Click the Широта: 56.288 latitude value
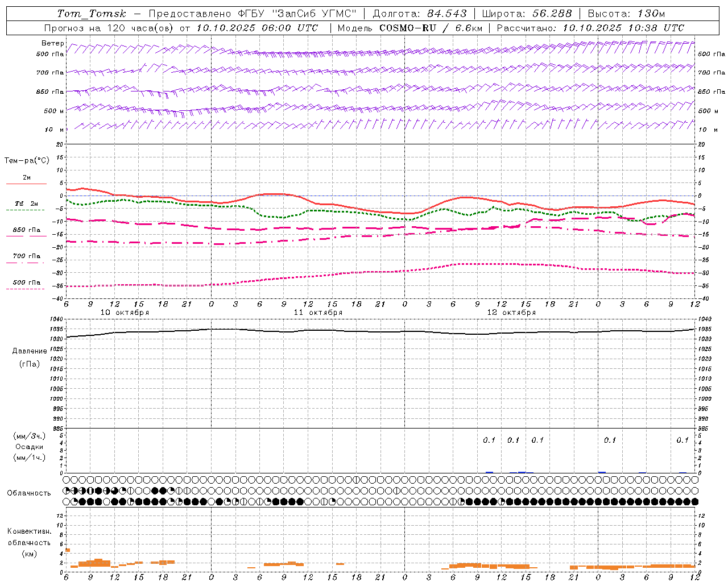Screen dimensions: 728x582 (x=527, y=14)
